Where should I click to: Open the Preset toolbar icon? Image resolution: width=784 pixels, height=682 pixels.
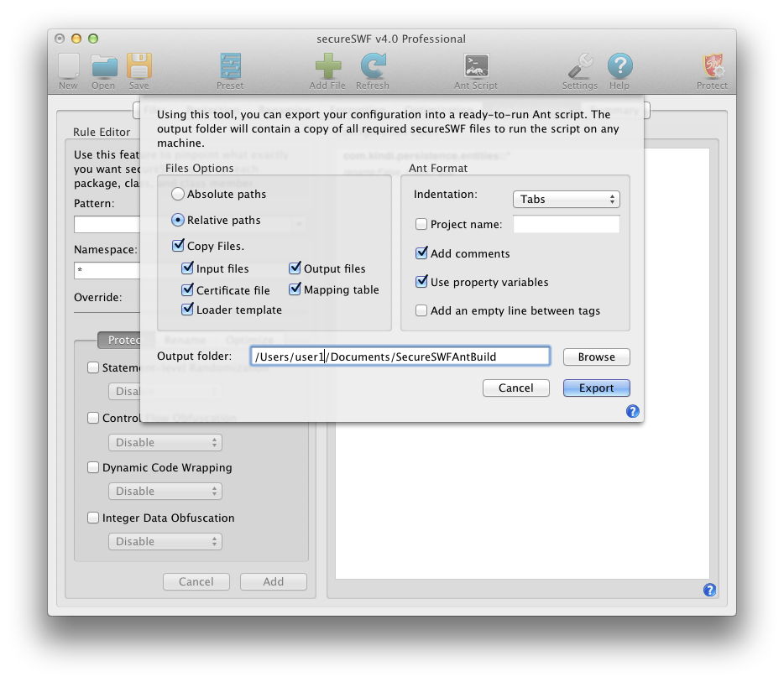pyautogui.click(x=230, y=67)
